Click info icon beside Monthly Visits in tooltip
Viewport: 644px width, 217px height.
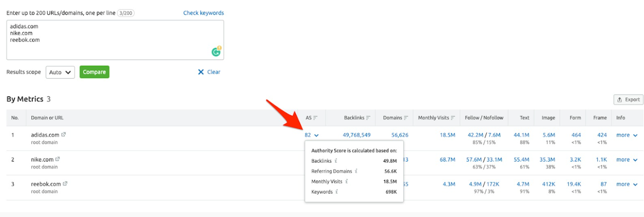click(347, 182)
